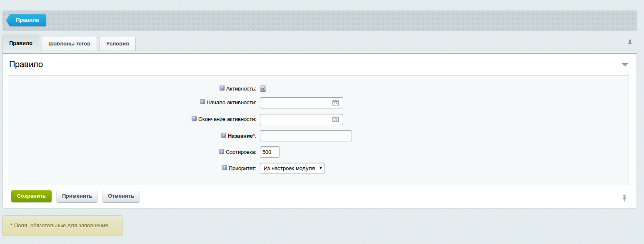Image resolution: width=644 pixels, height=244 pixels.
Task: Click inside the Название input field
Action: 305,136
